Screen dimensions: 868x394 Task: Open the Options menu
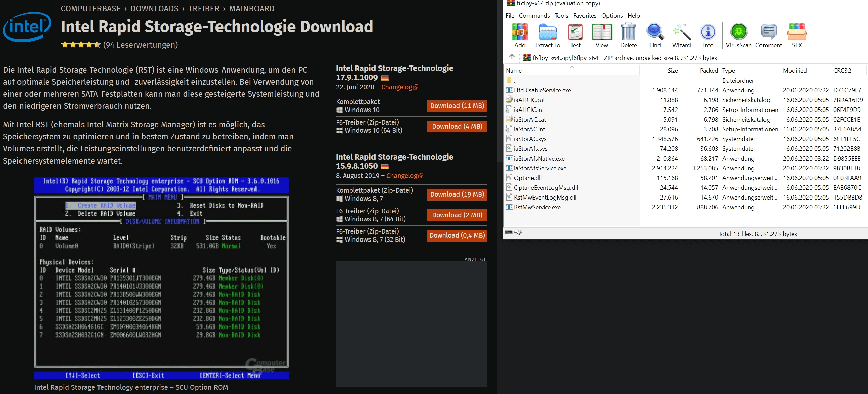(612, 16)
